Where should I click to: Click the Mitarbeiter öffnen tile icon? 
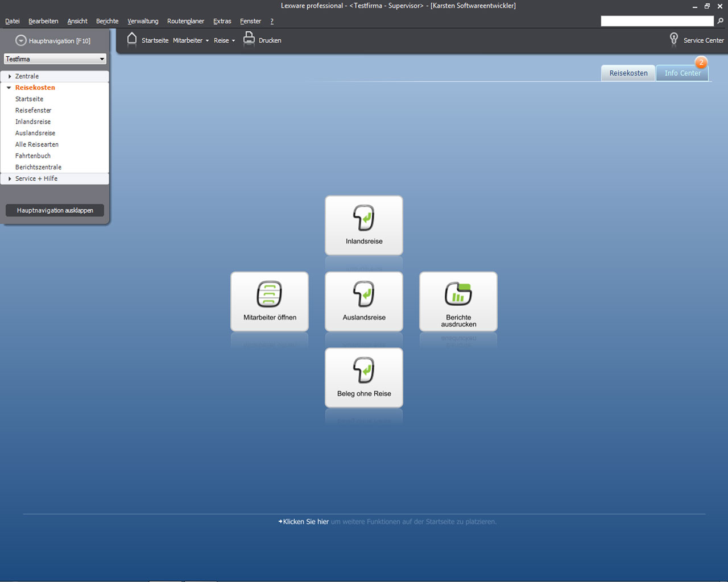pos(270,294)
